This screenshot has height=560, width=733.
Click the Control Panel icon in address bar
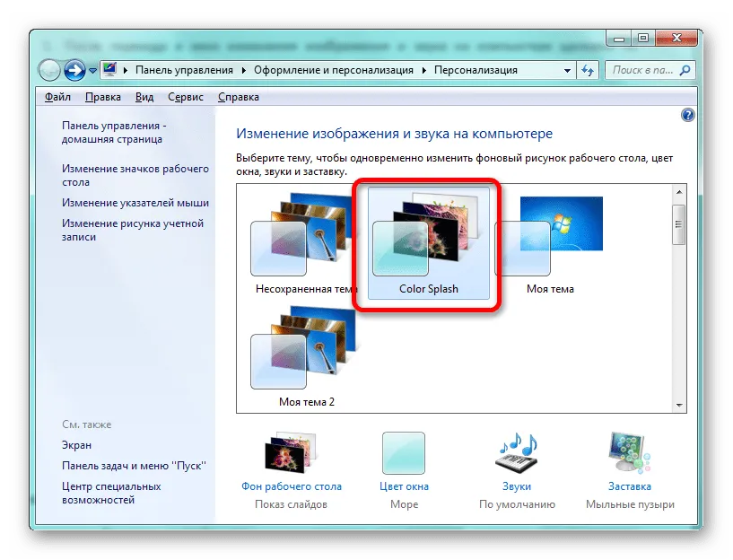[109, 70]
